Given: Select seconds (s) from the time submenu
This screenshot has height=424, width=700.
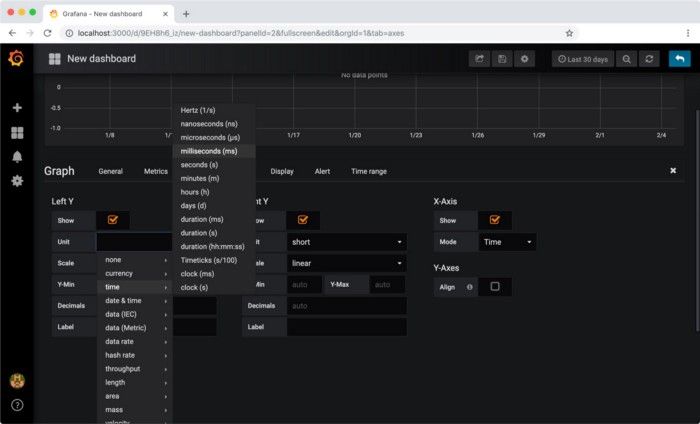Looking at the screenshot, I should [214, 165].
